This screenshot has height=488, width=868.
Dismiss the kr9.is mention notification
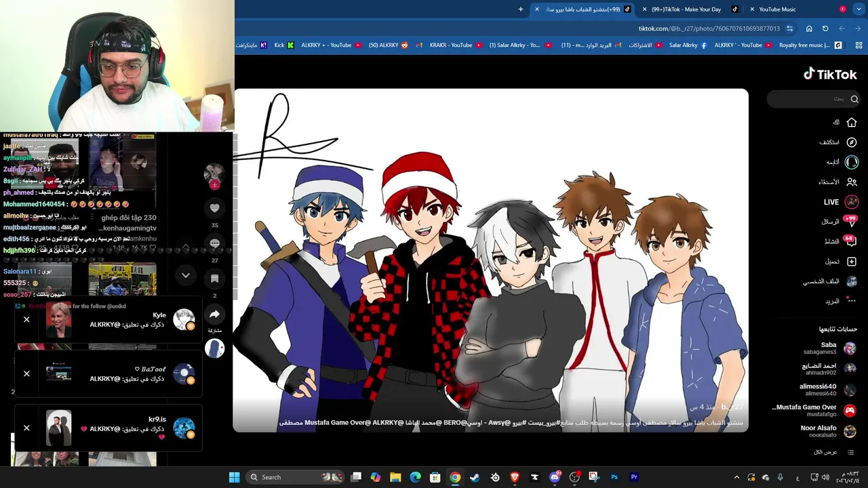coord(26,428)
